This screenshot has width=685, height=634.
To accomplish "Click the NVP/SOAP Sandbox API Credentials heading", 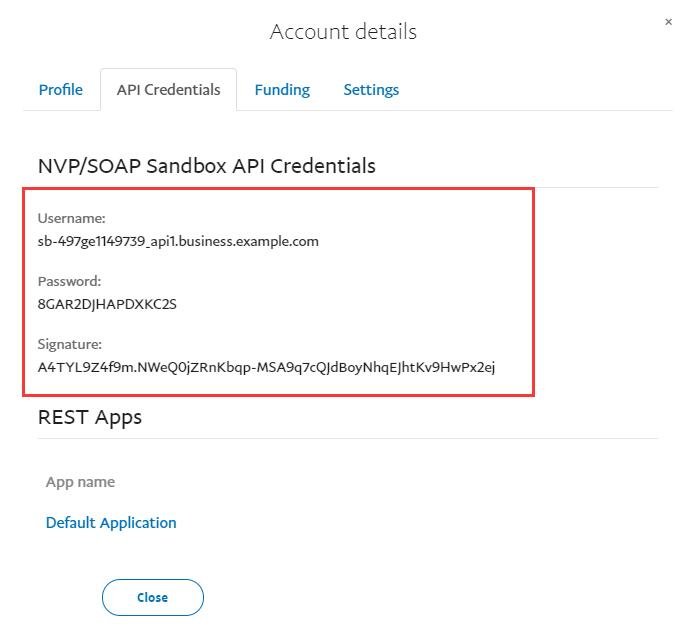I will (207, 166).
